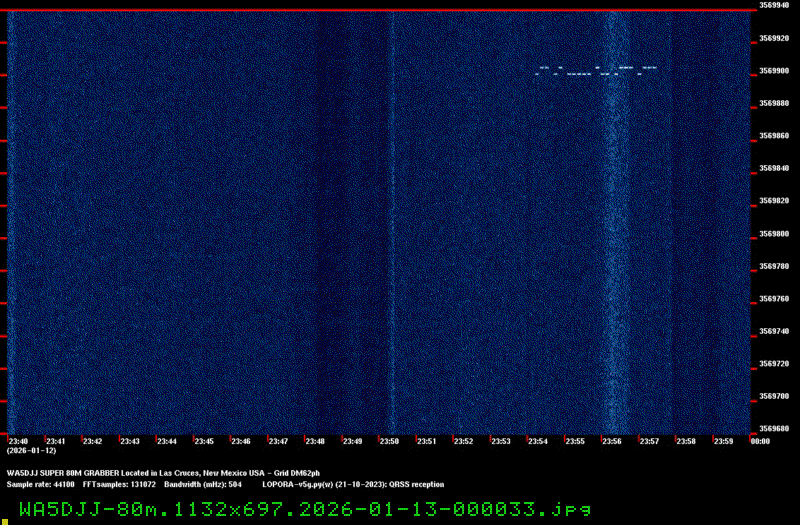The image size is (800, 525).
Task: Click the small yellow marker below the filename
Action: (x=5, y=522)
